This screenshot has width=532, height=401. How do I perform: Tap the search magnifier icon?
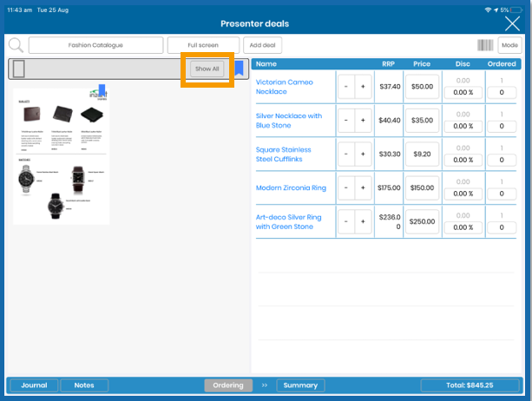point(16,45)
